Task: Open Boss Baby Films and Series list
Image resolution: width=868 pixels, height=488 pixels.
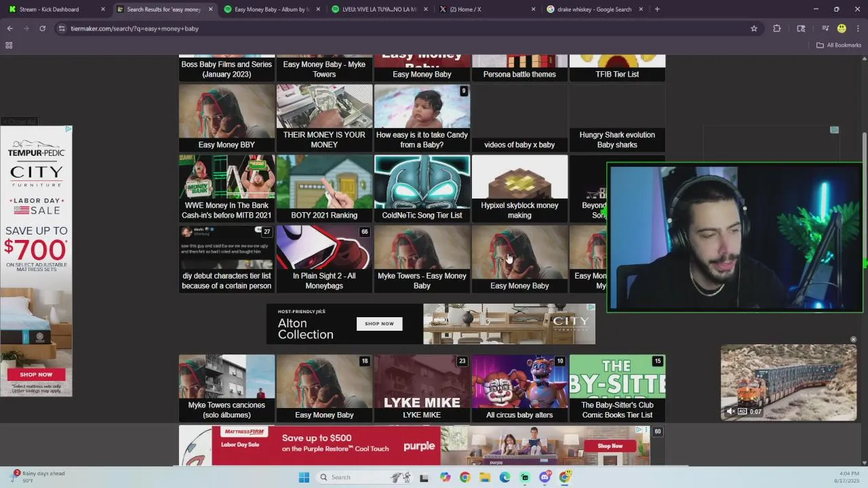Action: click(226, 68)
